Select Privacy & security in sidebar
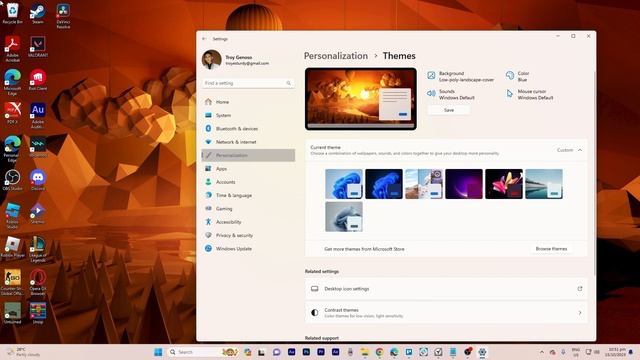The width and height of the screenshot is (640, 360). tap(248, 236)
